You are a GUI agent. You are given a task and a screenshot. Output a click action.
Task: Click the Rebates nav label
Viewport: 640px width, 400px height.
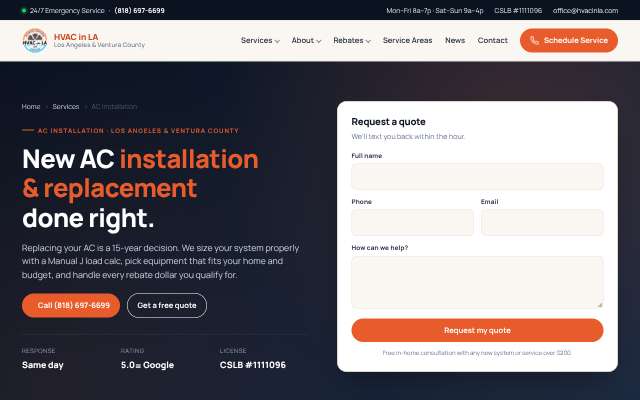[x=348, y=40]
